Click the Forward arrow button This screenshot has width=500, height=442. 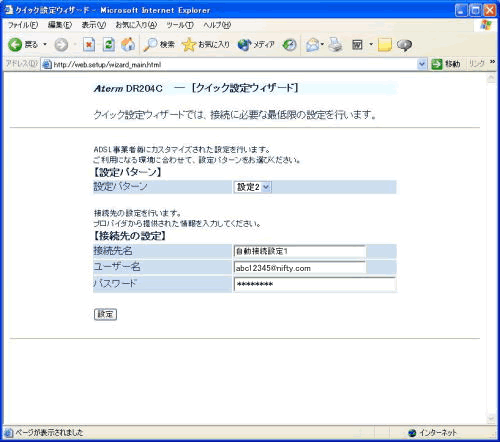[x=61, y=44]
